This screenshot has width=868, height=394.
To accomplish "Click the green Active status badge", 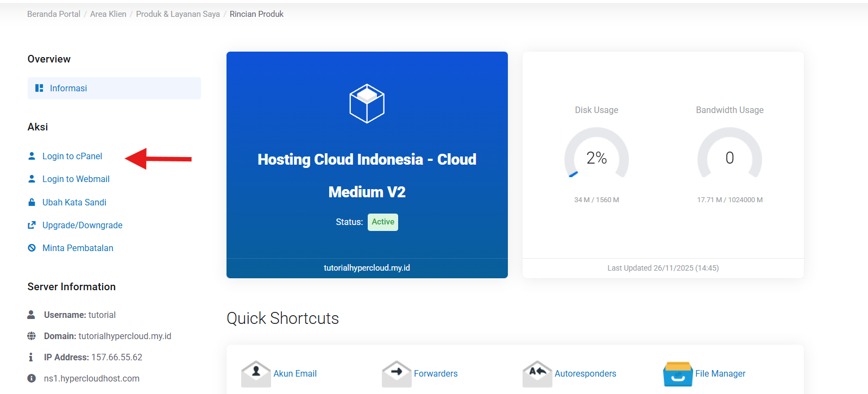I will pos(383,222).
